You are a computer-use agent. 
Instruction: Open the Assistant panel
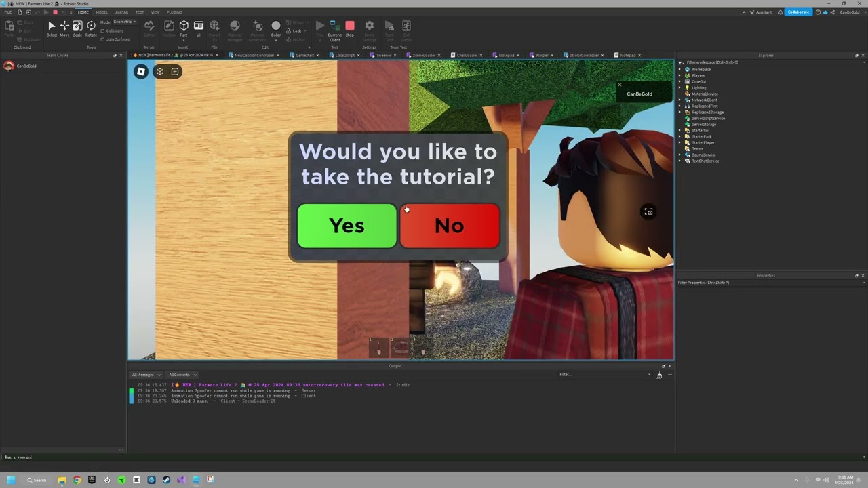coord(760,12)
